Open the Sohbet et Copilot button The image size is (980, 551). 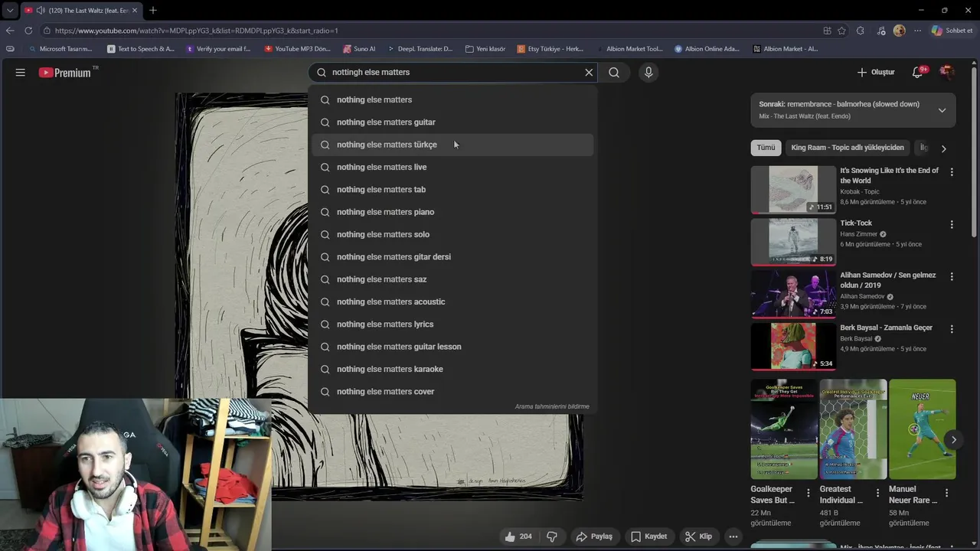[x=952, y=31]
